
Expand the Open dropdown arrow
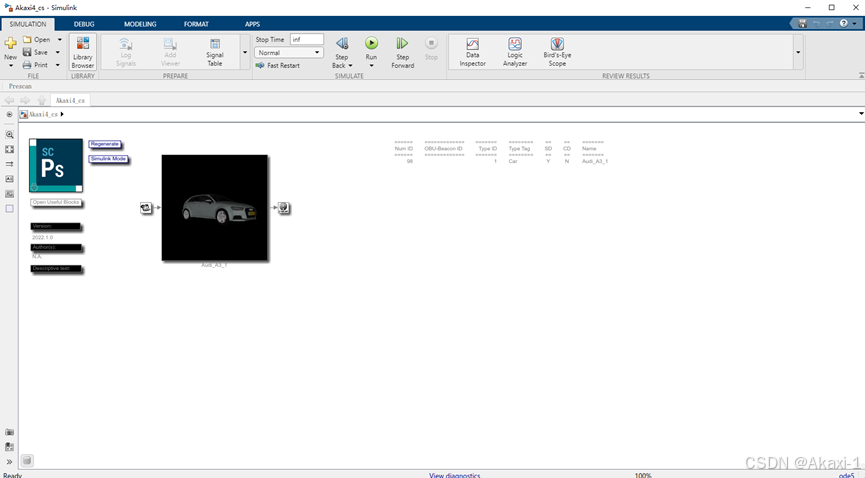pos(60,40)
